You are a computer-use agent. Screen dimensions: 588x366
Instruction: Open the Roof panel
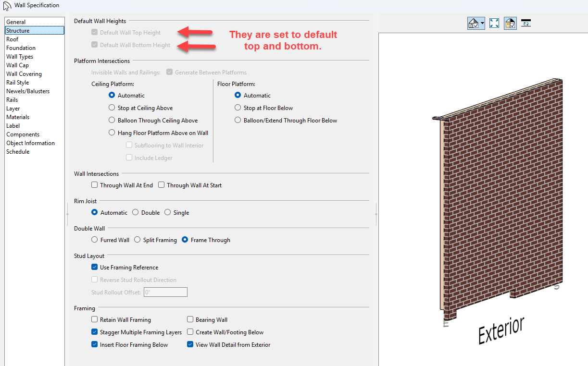point(13,39)
